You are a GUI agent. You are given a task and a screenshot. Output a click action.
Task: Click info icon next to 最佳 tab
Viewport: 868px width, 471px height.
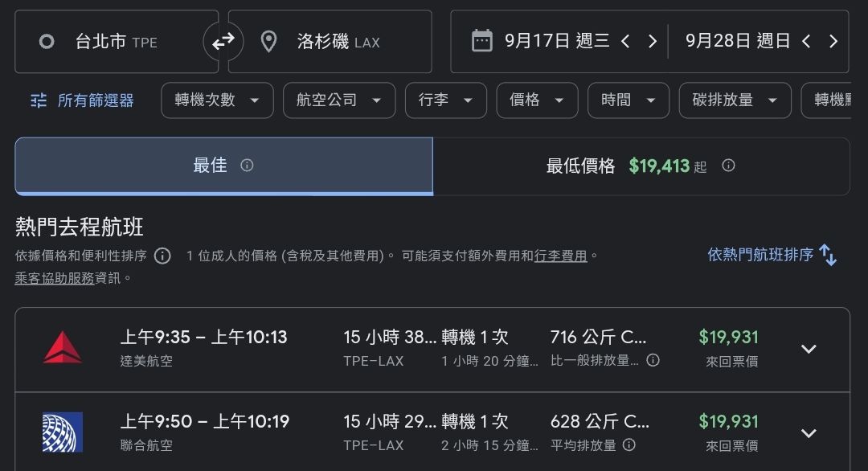click(247, 166)
